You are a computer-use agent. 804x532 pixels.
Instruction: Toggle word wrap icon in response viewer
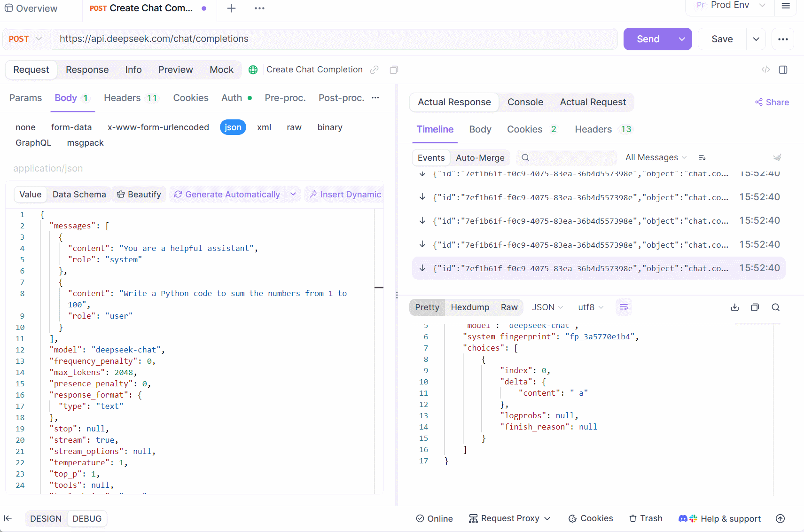(624, 307)
